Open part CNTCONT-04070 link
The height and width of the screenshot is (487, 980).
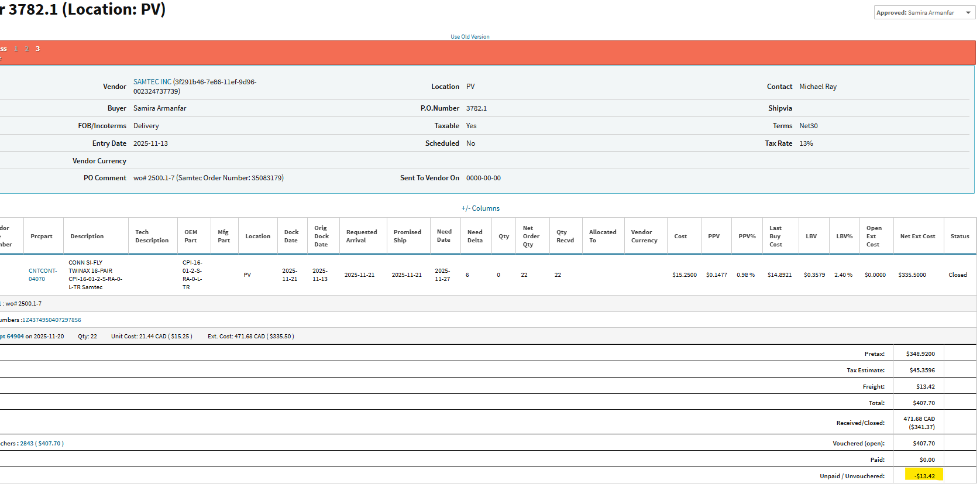pos(43,275)
